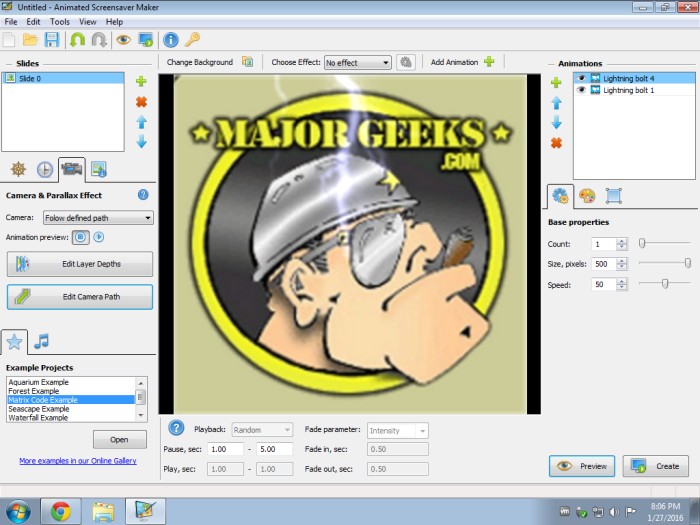Click the Change Background icon
The width and height of the screenshot is (700, 525).
(x=247, y=62)
